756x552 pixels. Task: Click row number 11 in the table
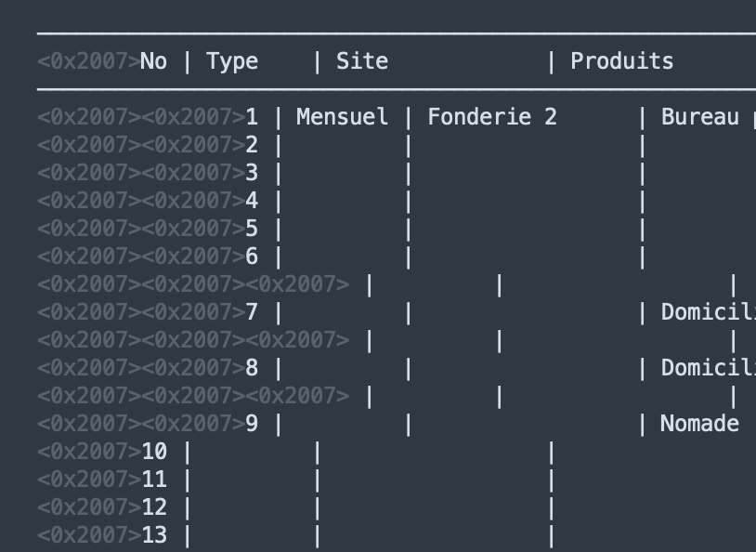[154, 480]
